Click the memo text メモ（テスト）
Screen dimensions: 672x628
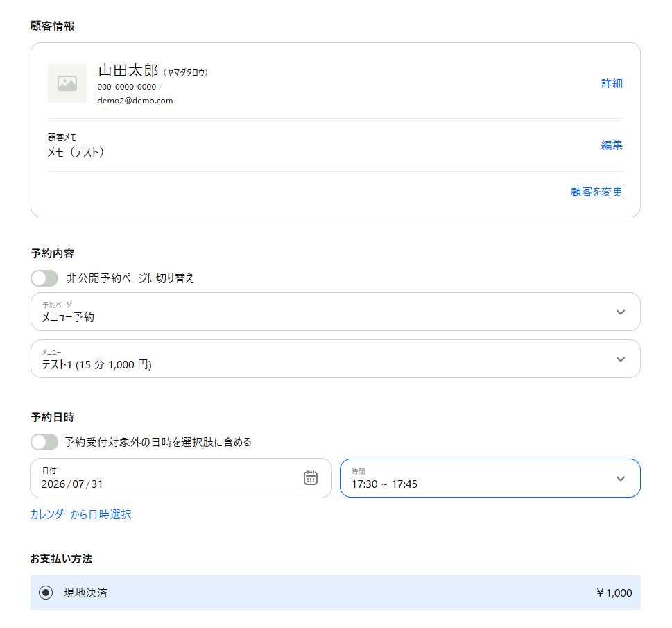(x=76, y=152)
